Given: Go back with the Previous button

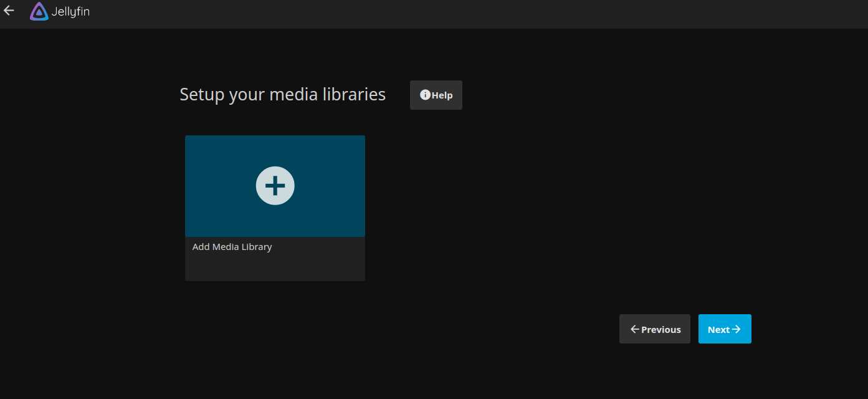Looking at the screenshot, I should click(x=654, y=329).
